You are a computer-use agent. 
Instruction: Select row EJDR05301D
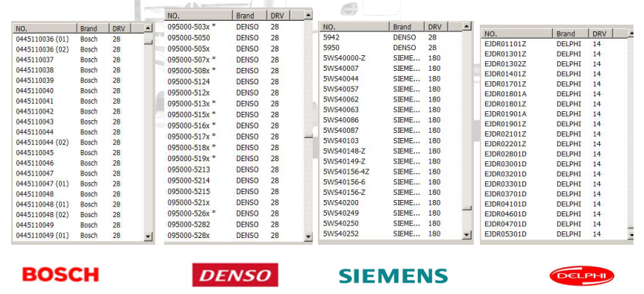click(x=554, y=234)
